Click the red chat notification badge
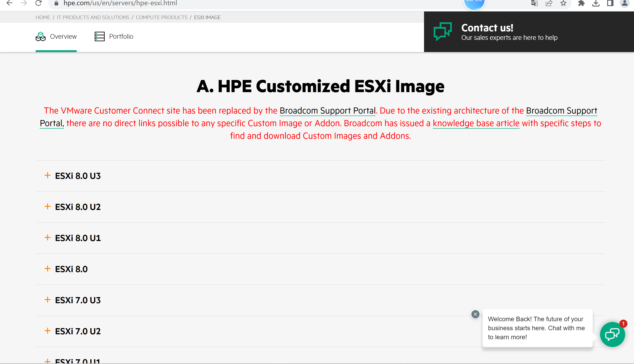This screenshot has height=364, width=634. [x=623, y=323]
